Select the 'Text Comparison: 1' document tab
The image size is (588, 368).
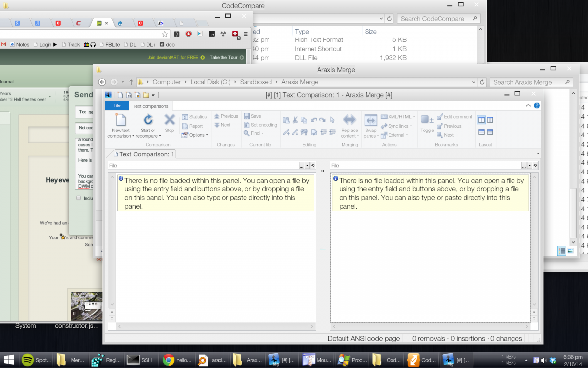click(x=143, y=154)
